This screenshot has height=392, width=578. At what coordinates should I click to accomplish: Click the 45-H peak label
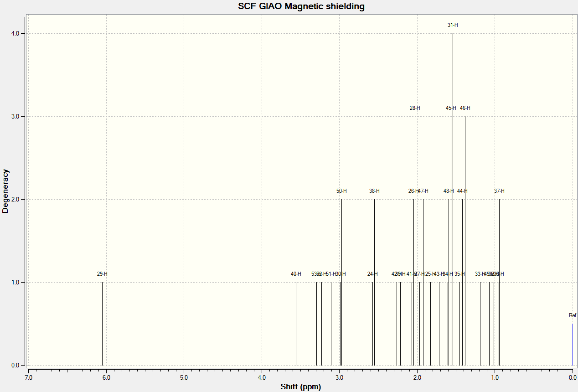point(451,108)
